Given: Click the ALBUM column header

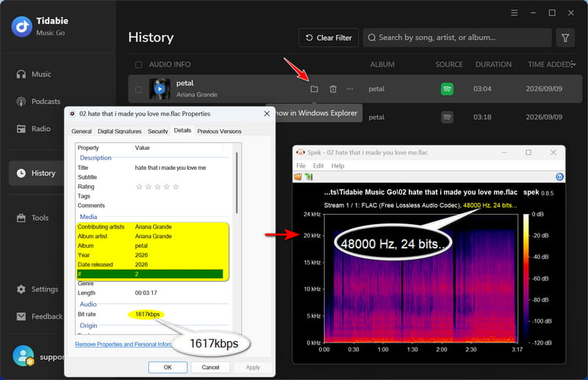Looking at the screenshot, I should [382, 65].
